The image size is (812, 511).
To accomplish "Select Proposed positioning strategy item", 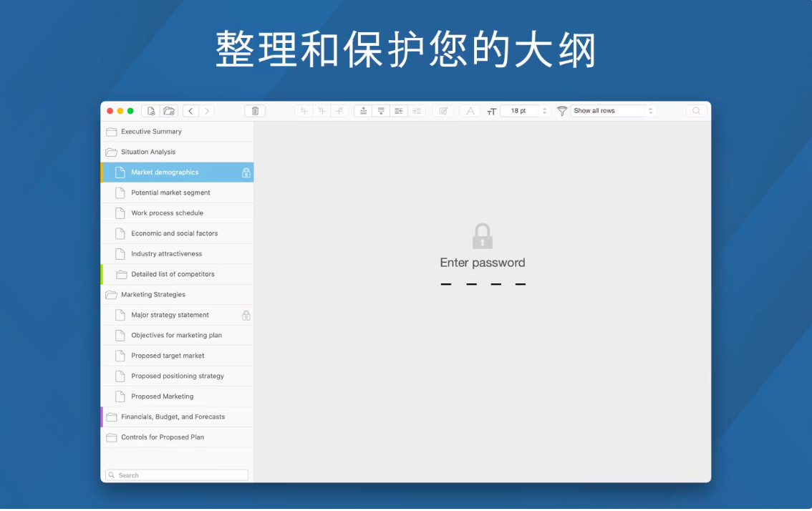I will (178, 376).
